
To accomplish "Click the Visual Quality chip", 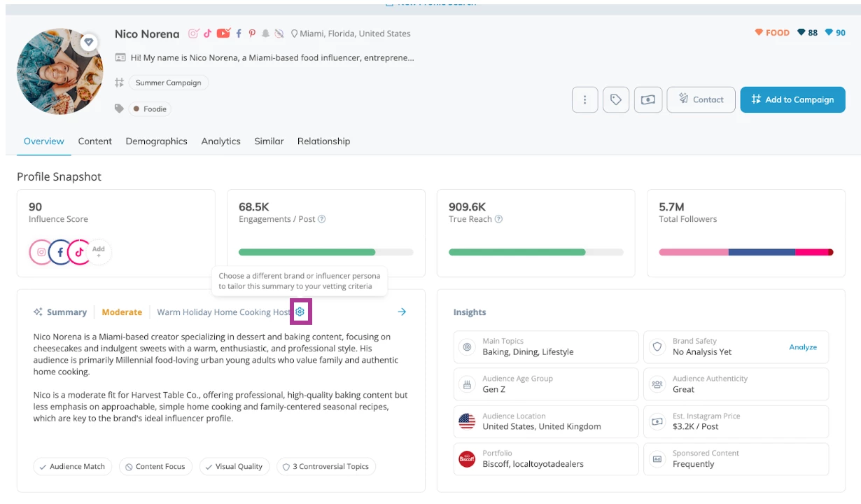I will [234, 466].
